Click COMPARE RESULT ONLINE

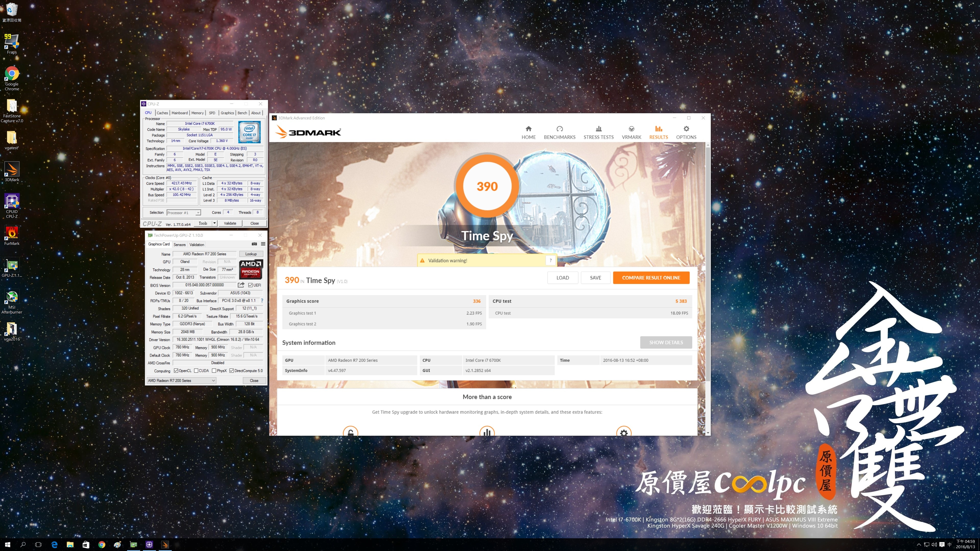tap(651, 278)
